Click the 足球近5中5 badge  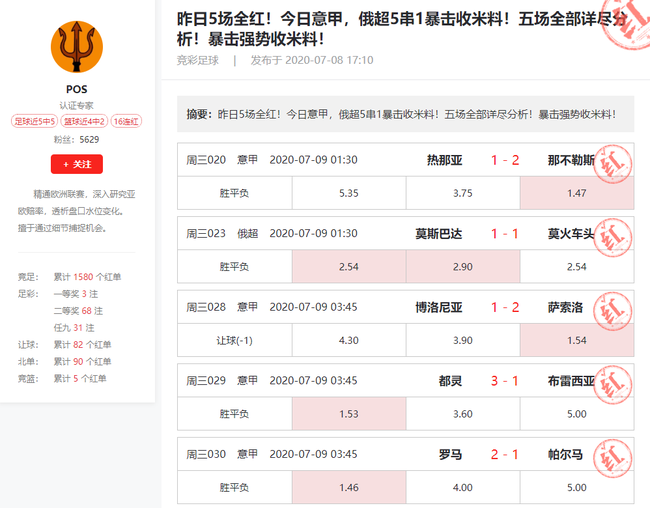tap(34, 122)
